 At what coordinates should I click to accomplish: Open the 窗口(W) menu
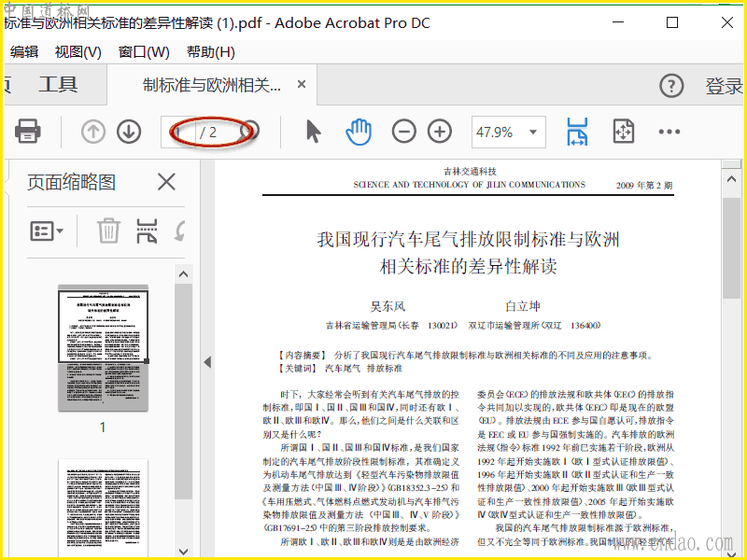(144, 52)
